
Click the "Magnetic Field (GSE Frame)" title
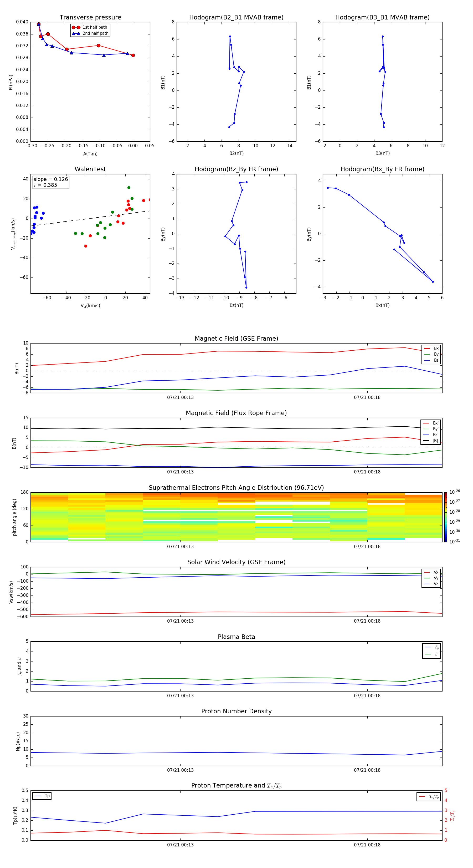[x=236, y=339]
